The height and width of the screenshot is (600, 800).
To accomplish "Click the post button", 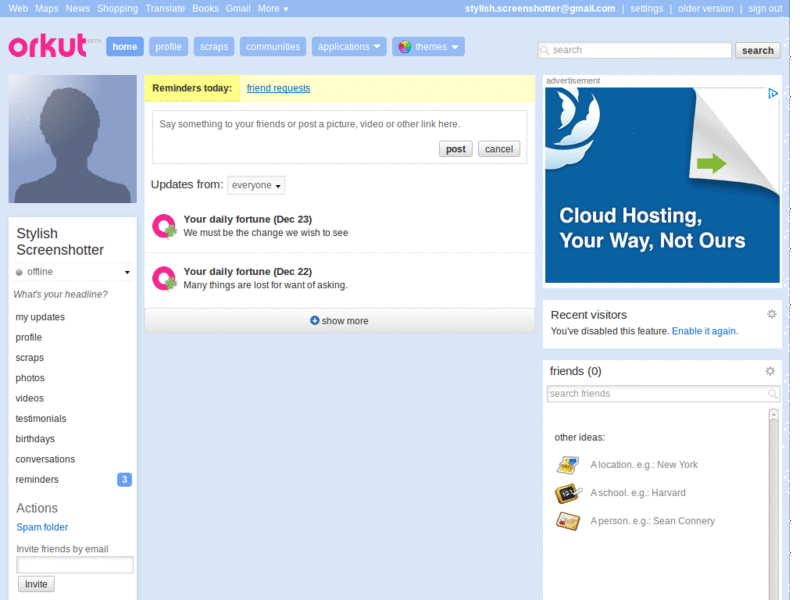I will [456, 149].
